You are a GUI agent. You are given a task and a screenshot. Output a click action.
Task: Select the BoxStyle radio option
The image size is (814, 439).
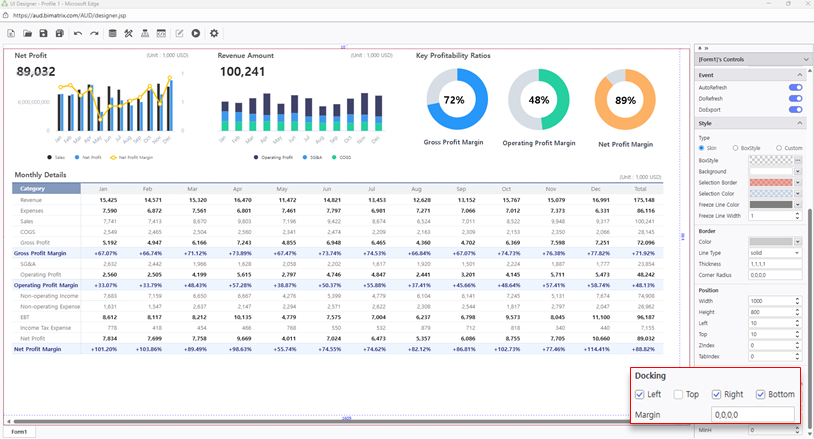click(736, 148)
